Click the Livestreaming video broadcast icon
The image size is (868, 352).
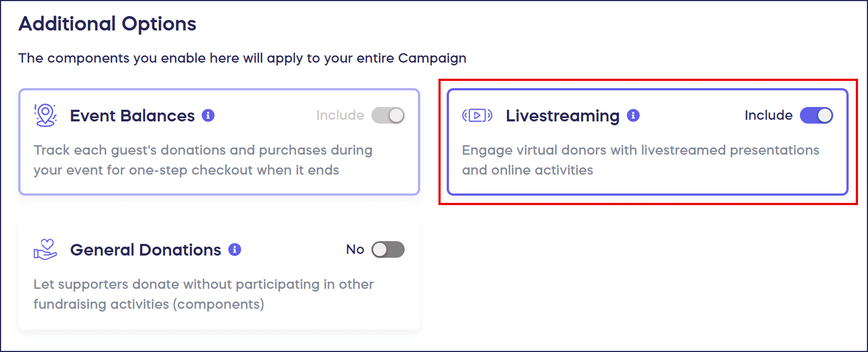point(477,115)
